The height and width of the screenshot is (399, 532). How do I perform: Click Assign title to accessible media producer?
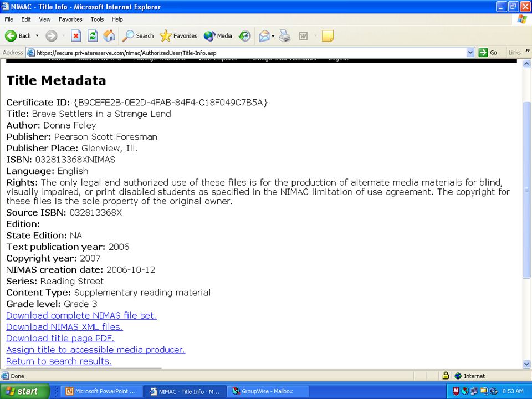[x=96, y=350]
